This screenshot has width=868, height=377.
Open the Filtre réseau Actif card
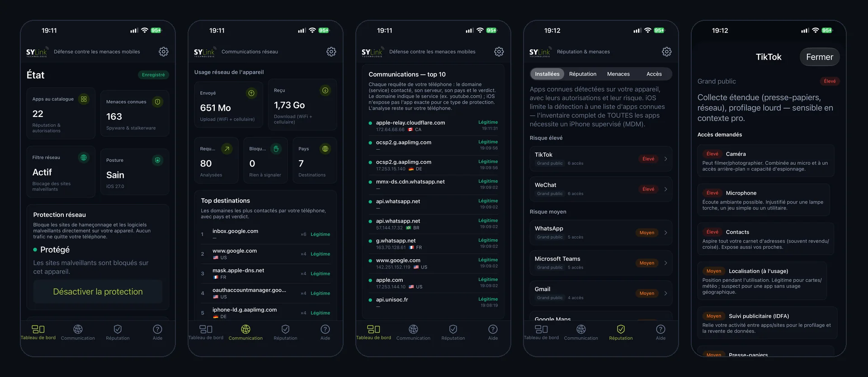tap(61, 172)
